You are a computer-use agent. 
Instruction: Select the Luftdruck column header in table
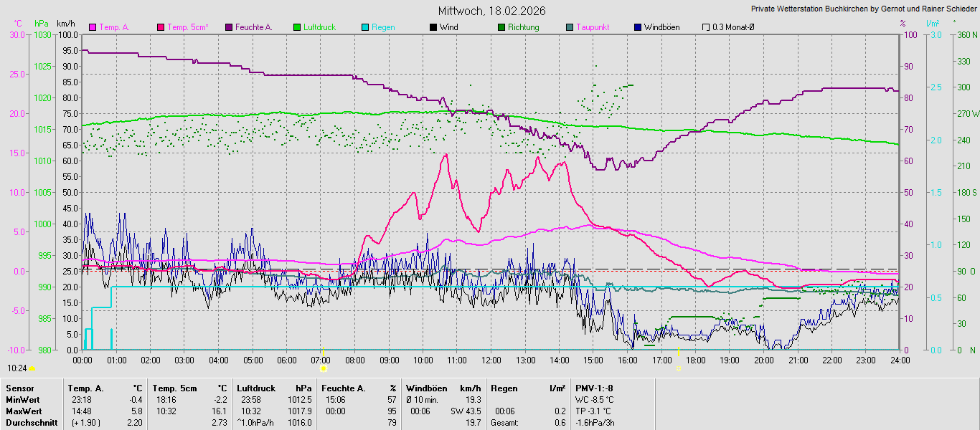255,388
